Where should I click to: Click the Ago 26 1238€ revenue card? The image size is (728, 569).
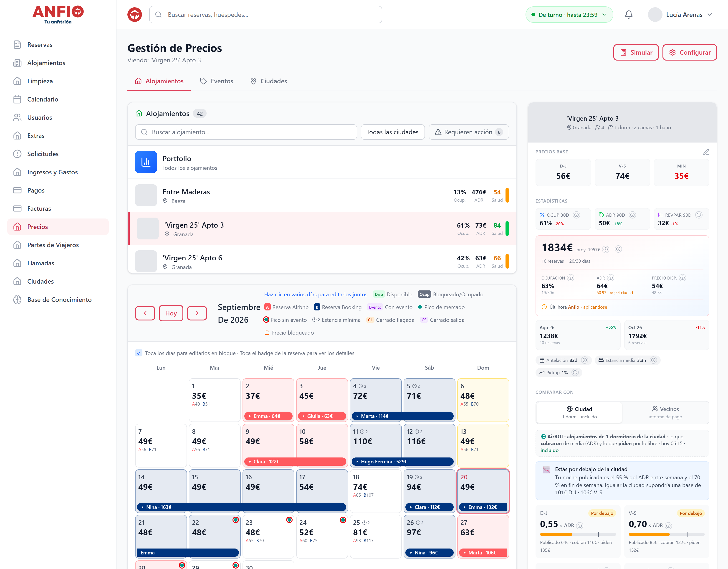coord(578,335)
